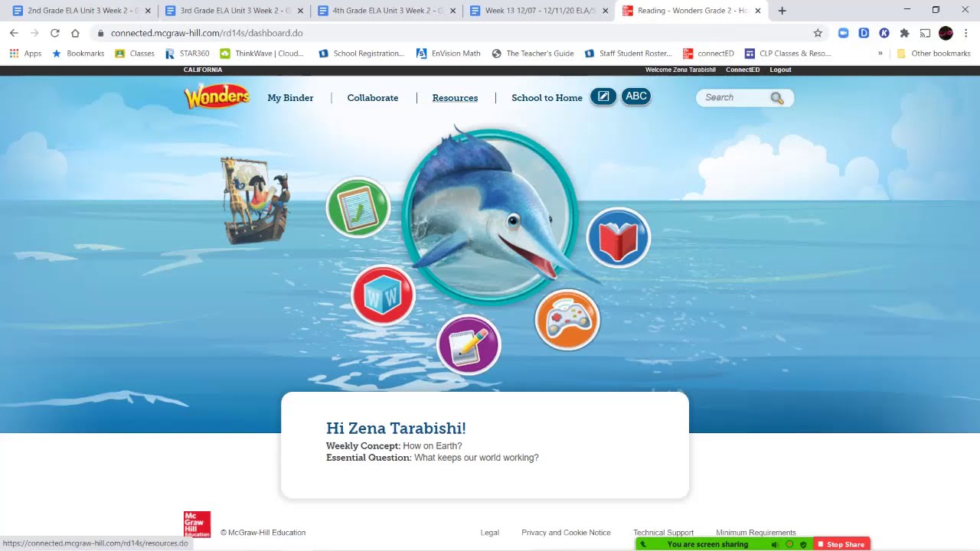Open the purple notepad and pencil writing icon
The image size is (980, 551).
point(469,344)
